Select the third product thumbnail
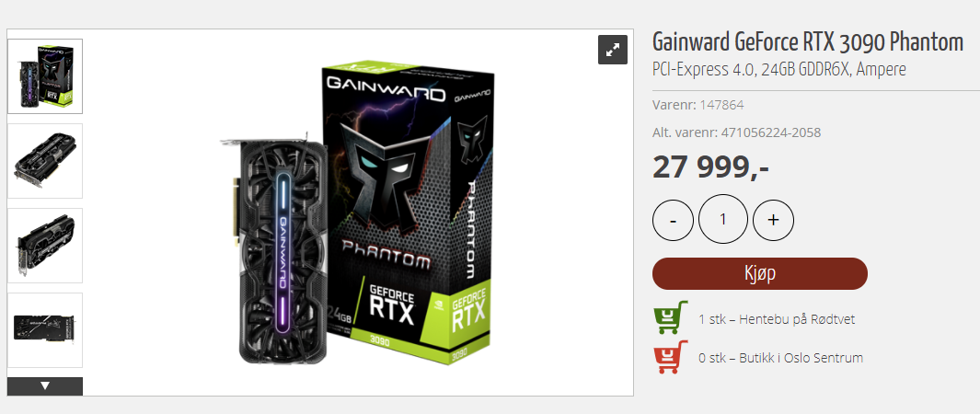Viewport: 980px width, 414px height. [x=45, y=246]
